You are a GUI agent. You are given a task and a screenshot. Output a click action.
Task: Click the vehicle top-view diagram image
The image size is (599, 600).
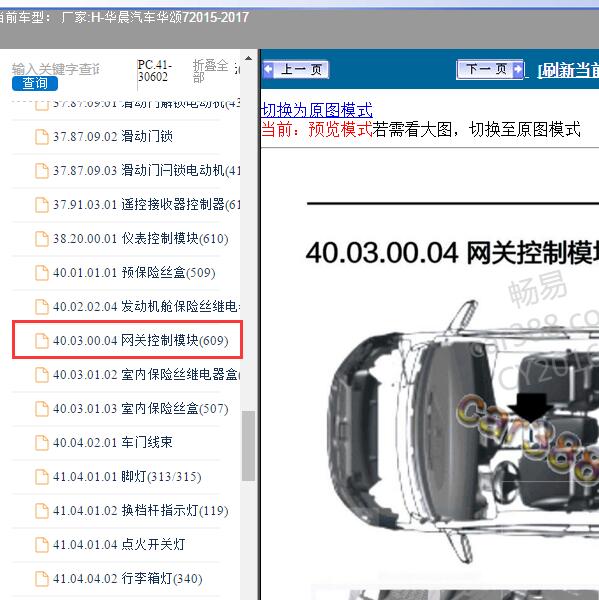tap(463, 430)
